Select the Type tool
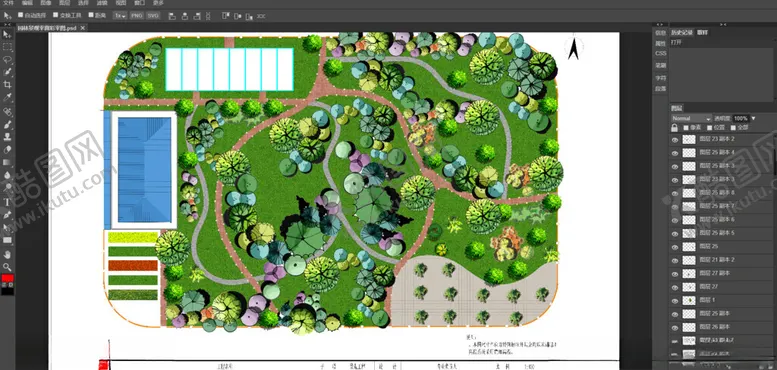Viewport: 777px width, 370px height. tap(7, 202)
